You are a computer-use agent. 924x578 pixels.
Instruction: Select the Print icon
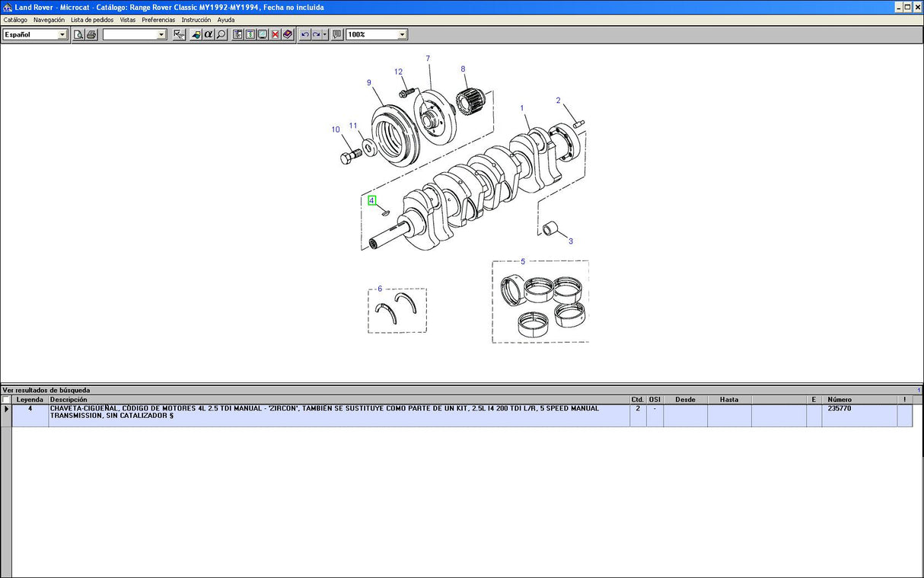click(x=91, y=34)
